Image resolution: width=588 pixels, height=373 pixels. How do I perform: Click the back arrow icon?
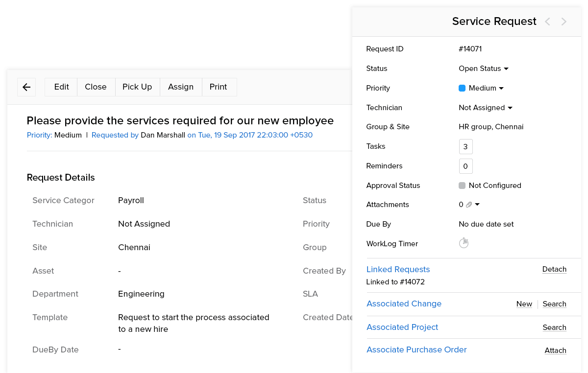[26, 87]
